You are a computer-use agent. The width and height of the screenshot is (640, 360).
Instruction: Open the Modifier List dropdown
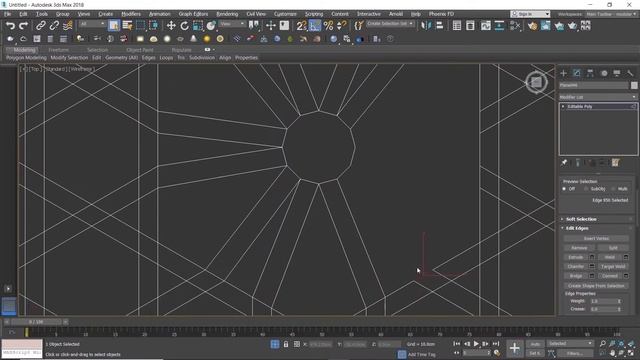[x=598, y=97]
